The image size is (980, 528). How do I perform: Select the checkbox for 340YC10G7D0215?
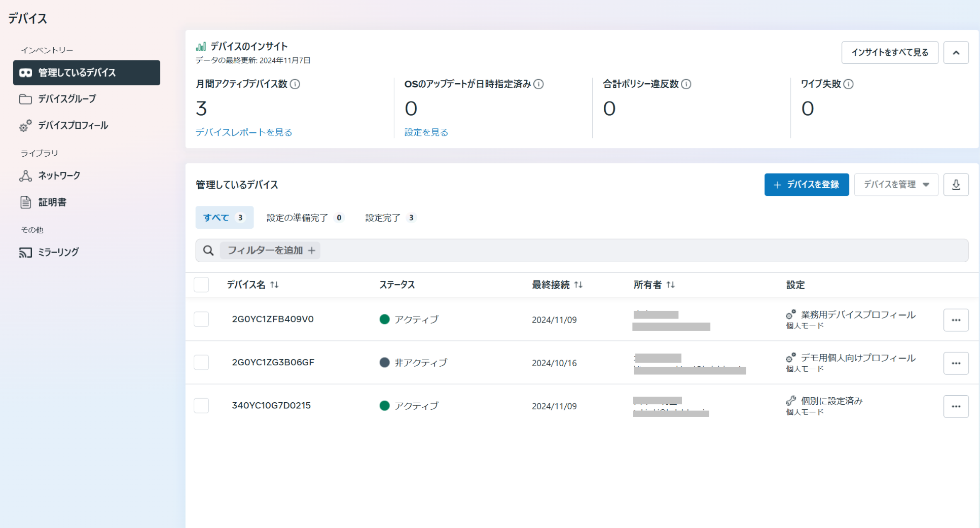tap(201, 406)
